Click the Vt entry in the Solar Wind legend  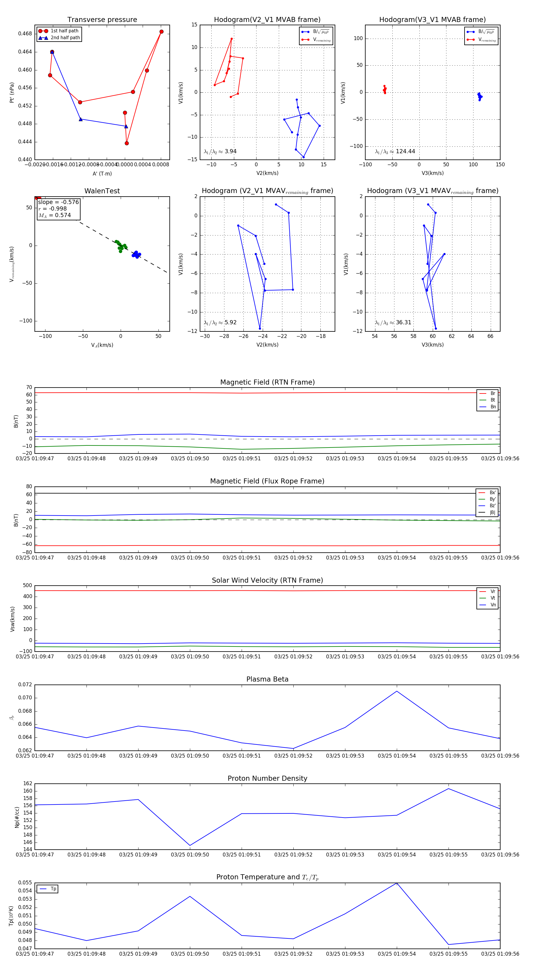pos(488,598)
